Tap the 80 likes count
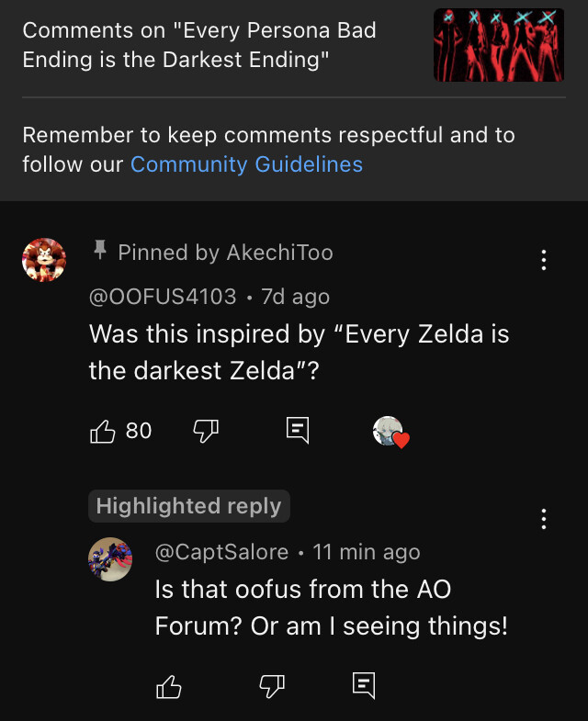 pos(139,431)
